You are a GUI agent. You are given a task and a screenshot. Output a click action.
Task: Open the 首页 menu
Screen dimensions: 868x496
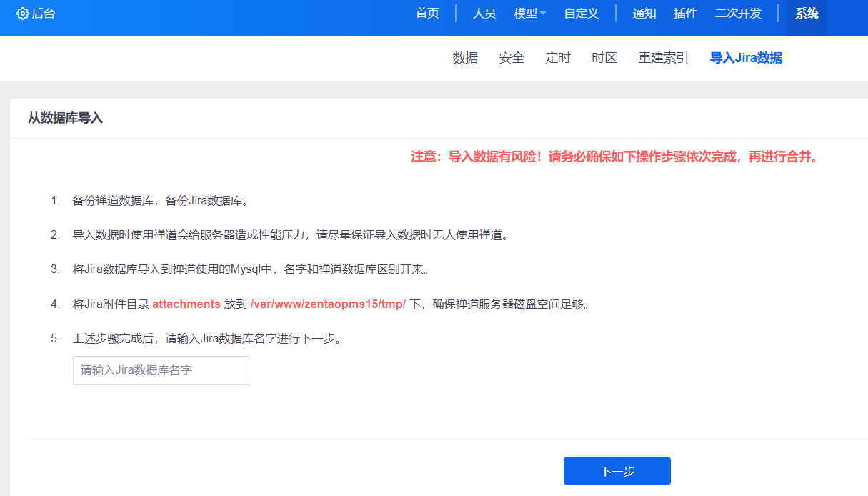427,14
